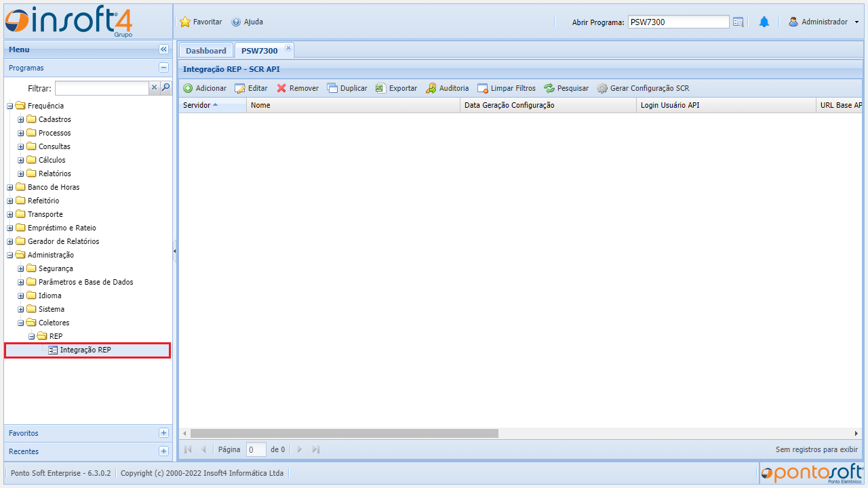Collapse the Administração tree node
Image resolution: width=868 pixels, height=488 pixels.
(x=9, y=255)
